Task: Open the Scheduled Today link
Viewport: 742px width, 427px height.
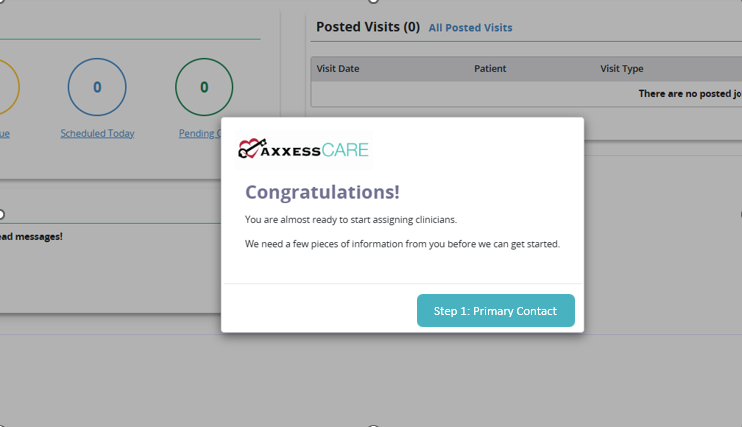Action: [97, 133]
